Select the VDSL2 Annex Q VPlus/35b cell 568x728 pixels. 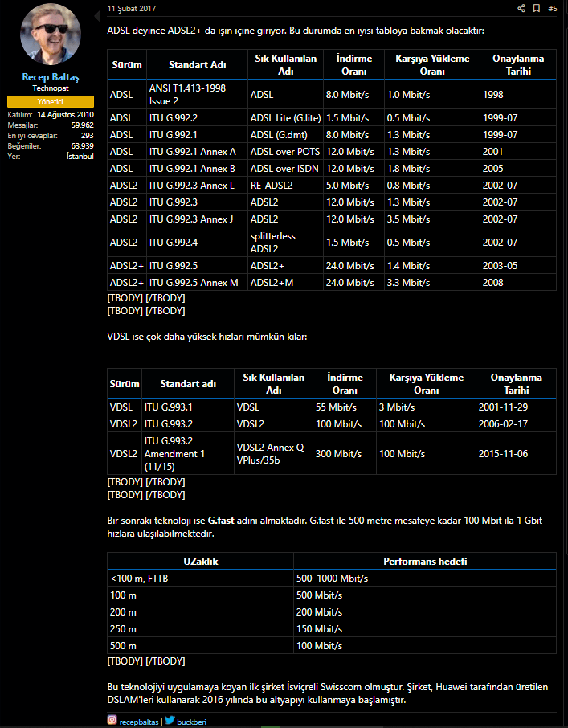(273, 454)
